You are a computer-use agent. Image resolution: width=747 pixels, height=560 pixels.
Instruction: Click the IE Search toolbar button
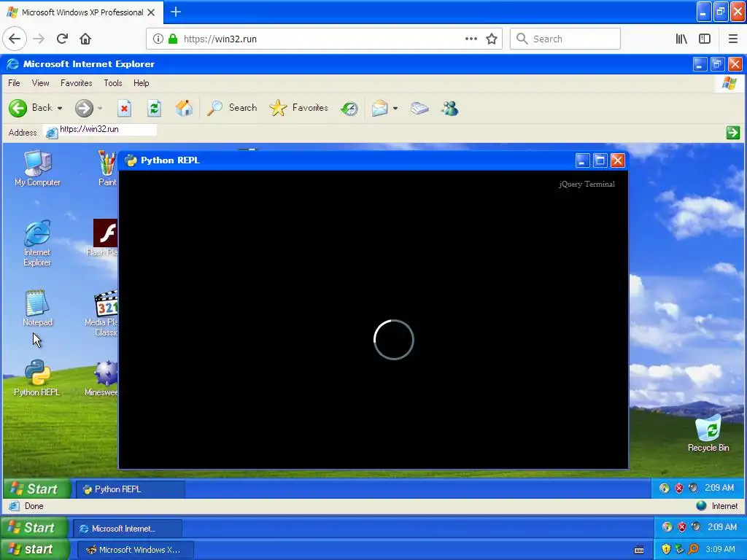[232, 108]
